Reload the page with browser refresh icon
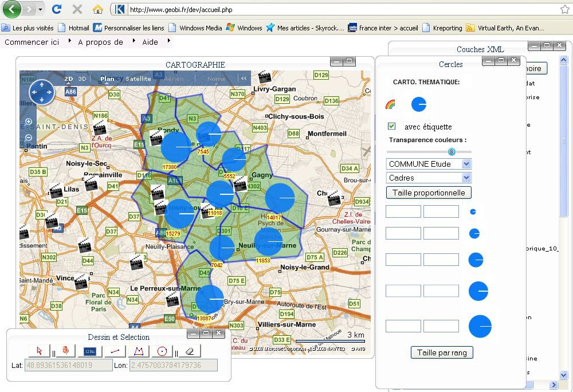Image resolution: width=573 pixels, height=392 pixels. (x=56, y=9)
